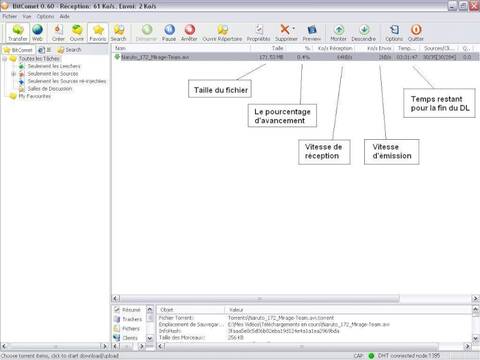This screenshot has width=480, height=360.
Task: Pause the download with the Pause icon
Action: pos(169,33)
